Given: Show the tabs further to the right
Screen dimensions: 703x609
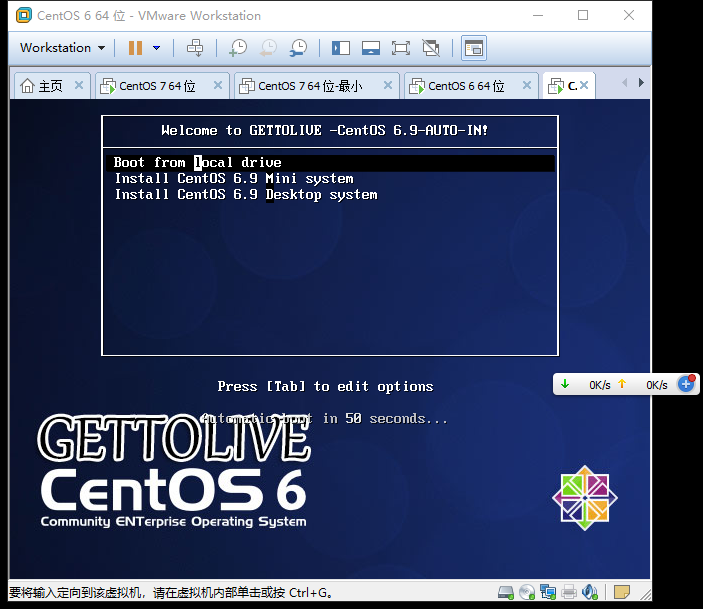Looking at the screenshot, I should click(641, 83).
